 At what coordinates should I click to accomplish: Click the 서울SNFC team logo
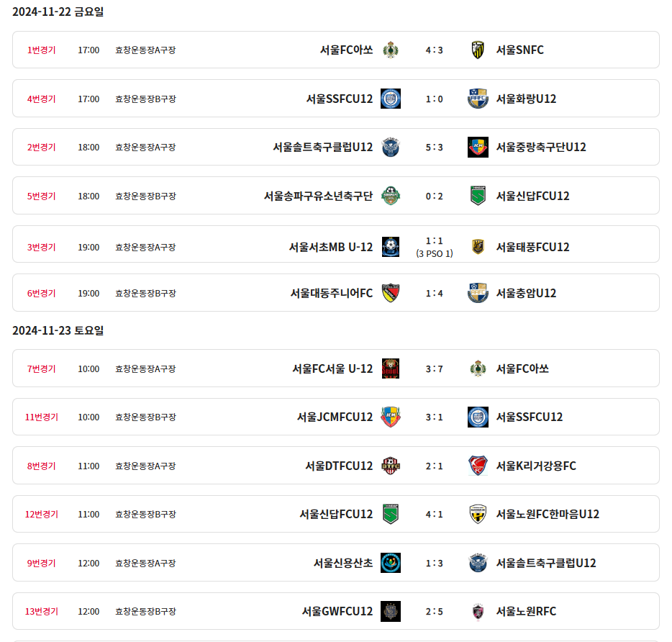(478, 50)
